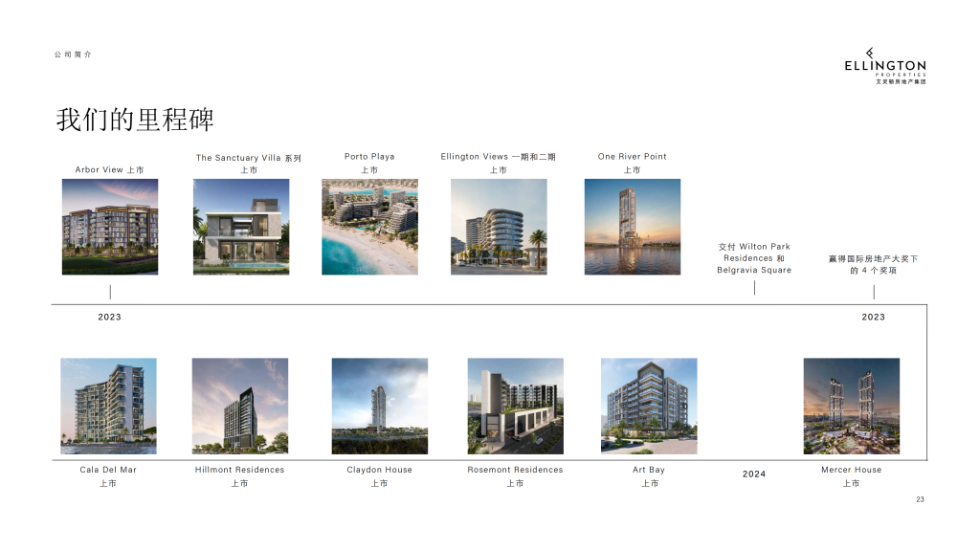The width and height of the screenshot is (980, 551).
Task: Select the Porto Playa beach image
Action: tap(370, 227)
